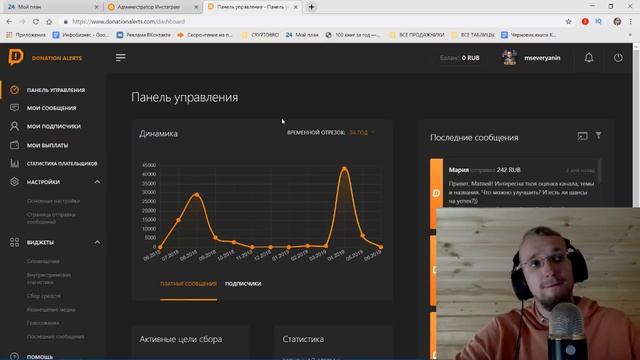This screenshot has height=360, width=640.
Task: Click the browser home icon
Action: tap(49, 22)
